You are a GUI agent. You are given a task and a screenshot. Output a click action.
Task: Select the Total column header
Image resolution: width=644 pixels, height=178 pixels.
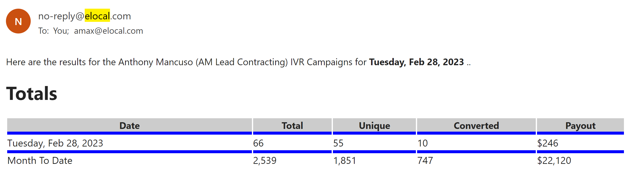[292, 125]
